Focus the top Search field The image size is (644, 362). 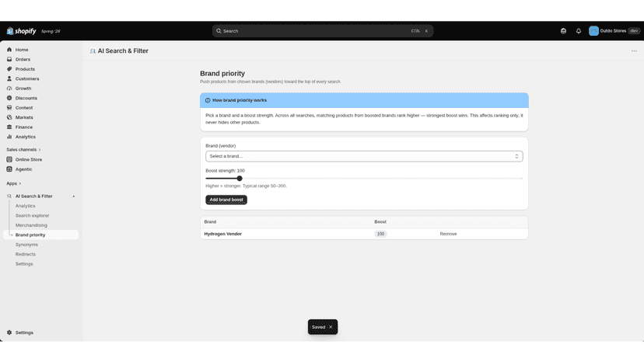pos(323,31)
